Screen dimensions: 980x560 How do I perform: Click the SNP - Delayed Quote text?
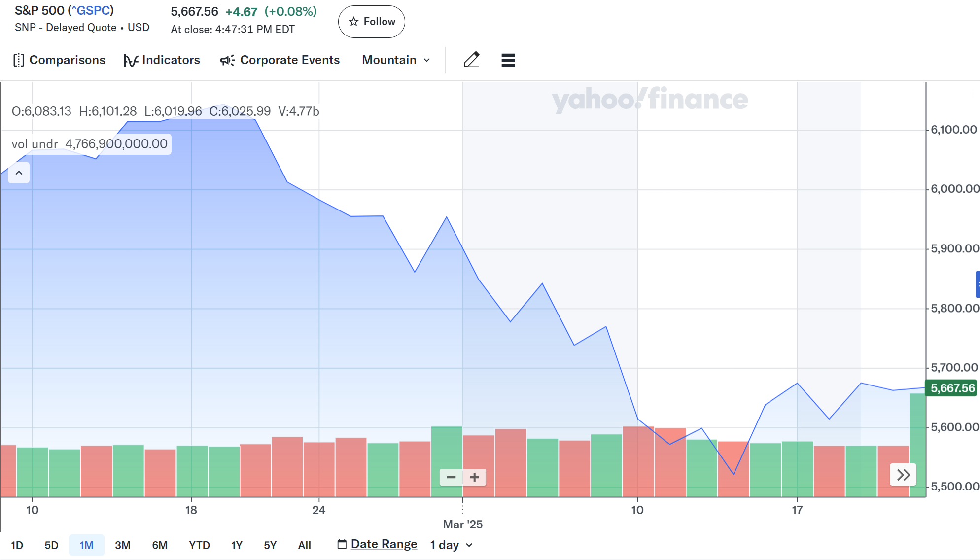(x=66, y=28)
